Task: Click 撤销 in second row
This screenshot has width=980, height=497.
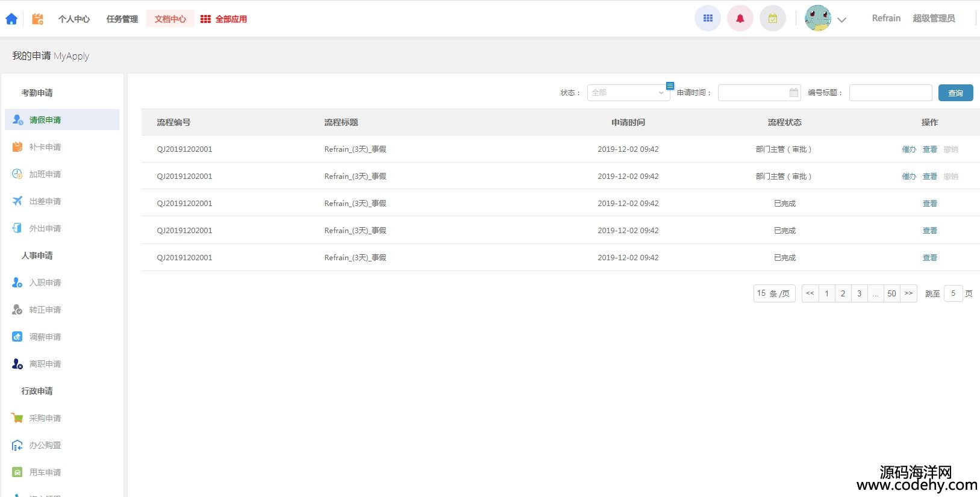Action: [x=951, y=177]
